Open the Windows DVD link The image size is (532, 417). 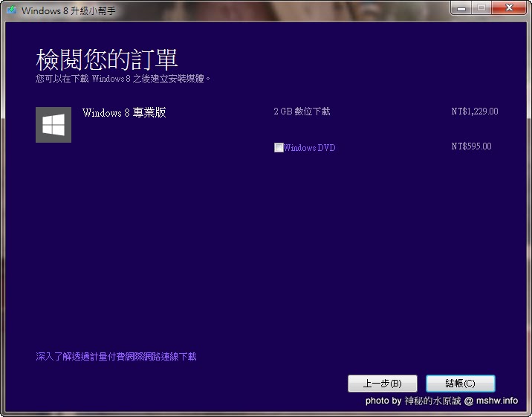pos(309,148)
